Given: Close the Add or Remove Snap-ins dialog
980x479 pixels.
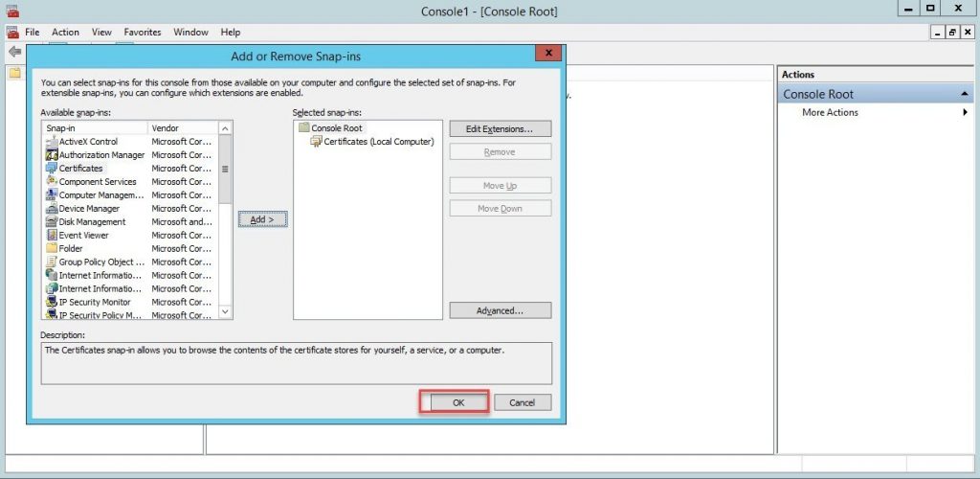Looking at the screenshot, I should pyautogui.click(x=548, y=53).
